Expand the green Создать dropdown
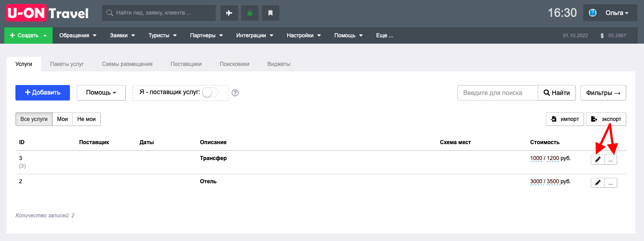The width and height of the screenshot is (644, 241). (29, 35)
